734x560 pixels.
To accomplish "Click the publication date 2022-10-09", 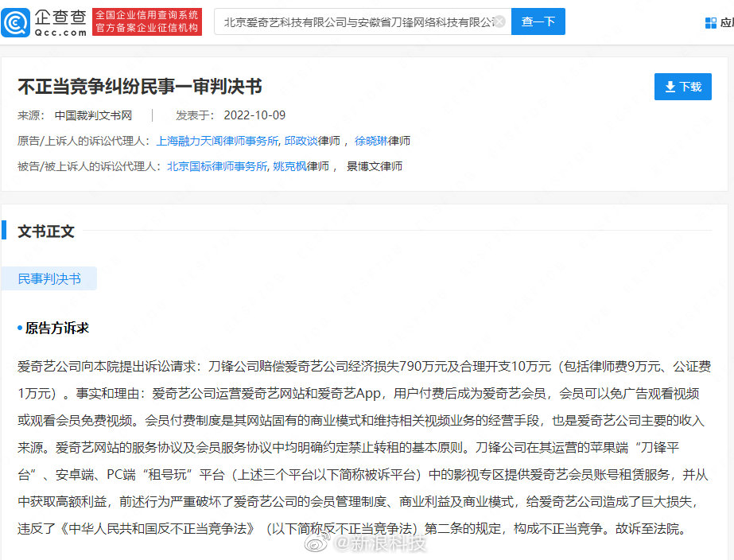I will point(254,115).
